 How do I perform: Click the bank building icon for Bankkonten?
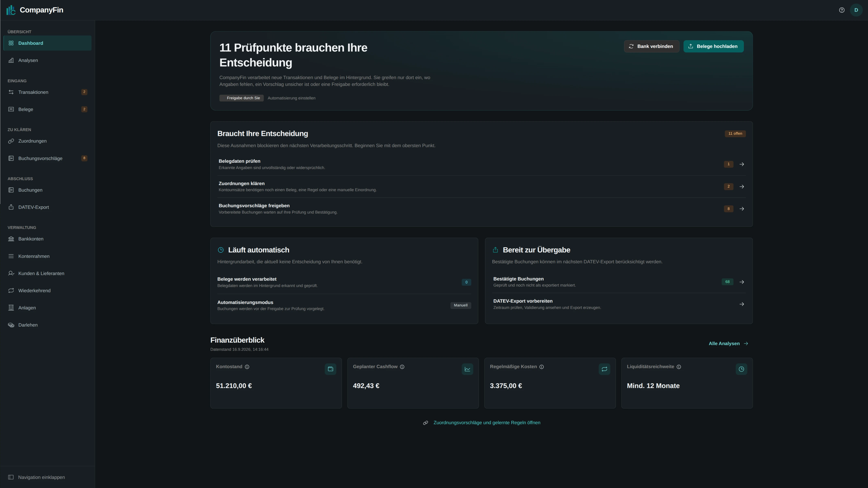click(11, 239)
